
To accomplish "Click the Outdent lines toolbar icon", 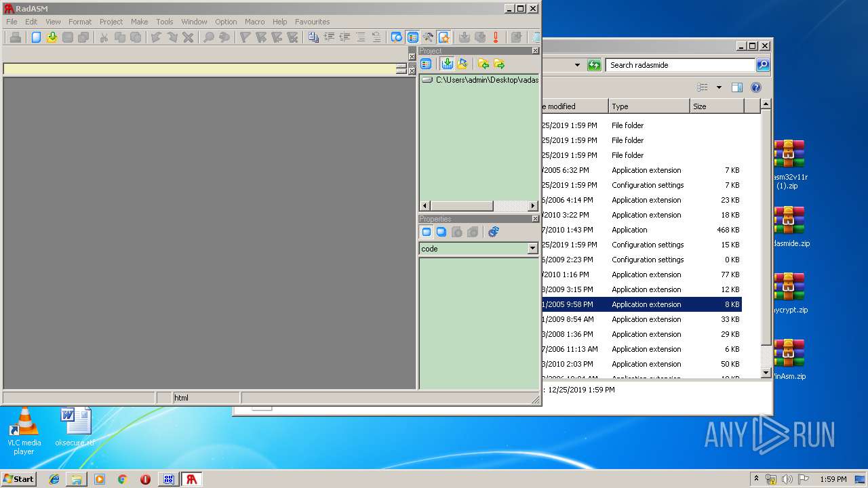I will tap(344, 37).
